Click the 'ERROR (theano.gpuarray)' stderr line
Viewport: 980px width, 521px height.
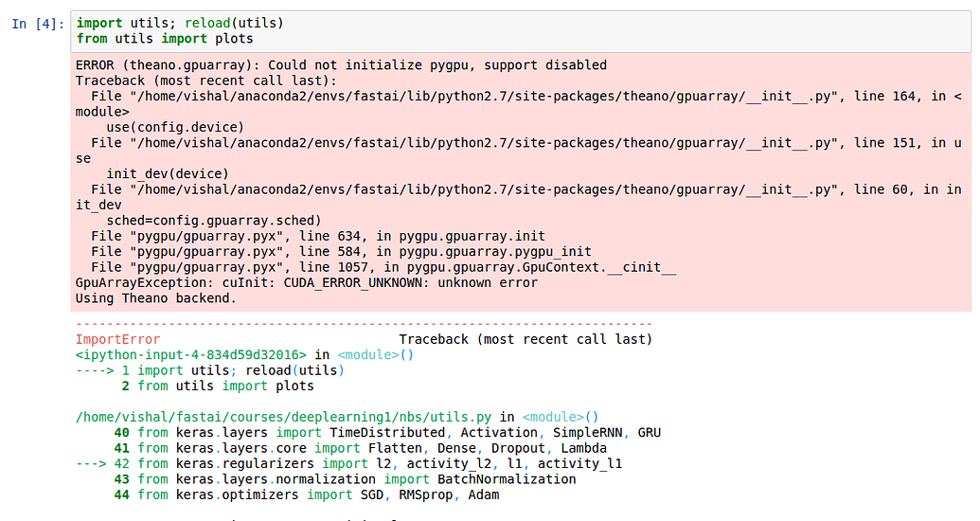click(x=341, y=65)
